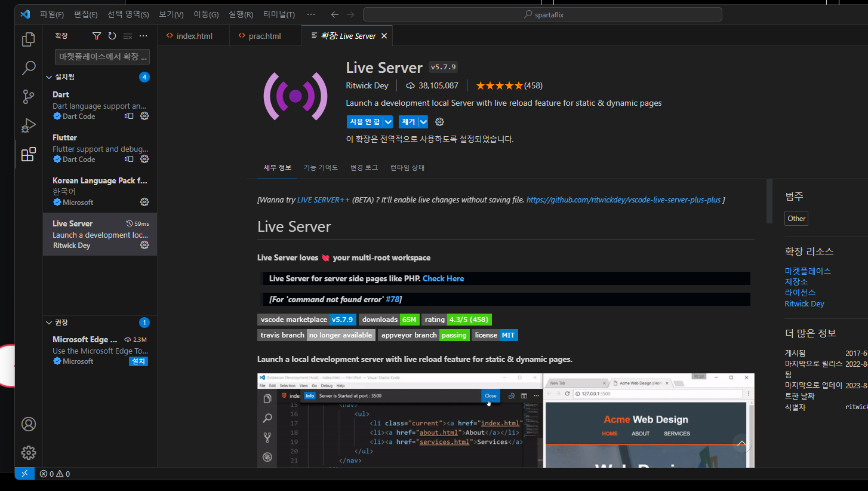Viewport: 868px width, 491px height.
Task: Click the 제거 button
Action: point(408,122)
